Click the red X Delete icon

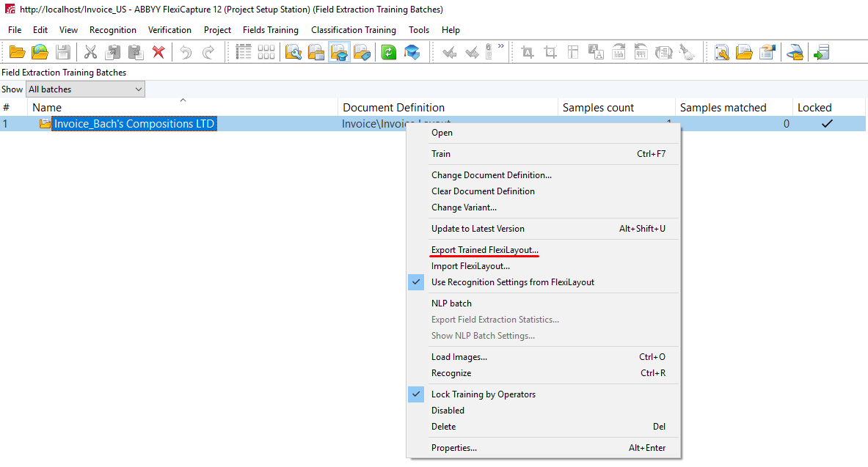coord(158,53)
